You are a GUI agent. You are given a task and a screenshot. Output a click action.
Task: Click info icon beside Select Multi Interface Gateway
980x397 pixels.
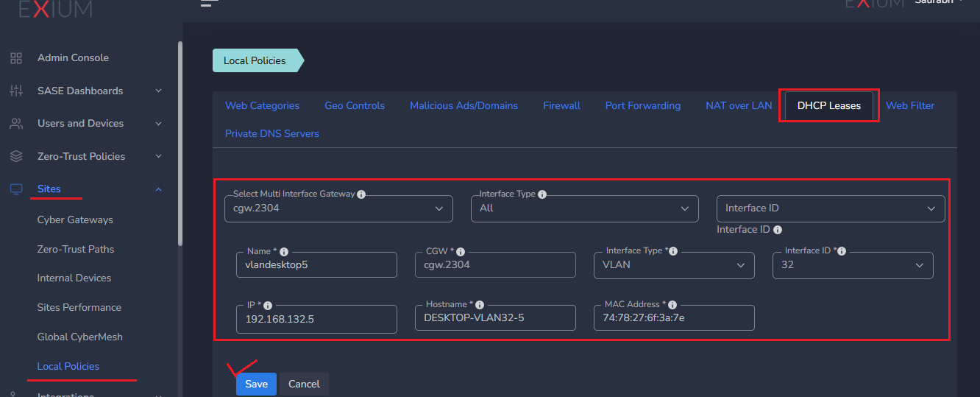pos(361,194)
